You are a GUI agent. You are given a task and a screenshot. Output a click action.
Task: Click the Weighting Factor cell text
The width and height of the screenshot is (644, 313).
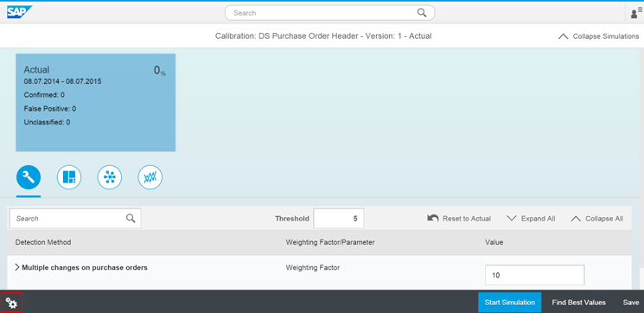(x=313, y=267)
